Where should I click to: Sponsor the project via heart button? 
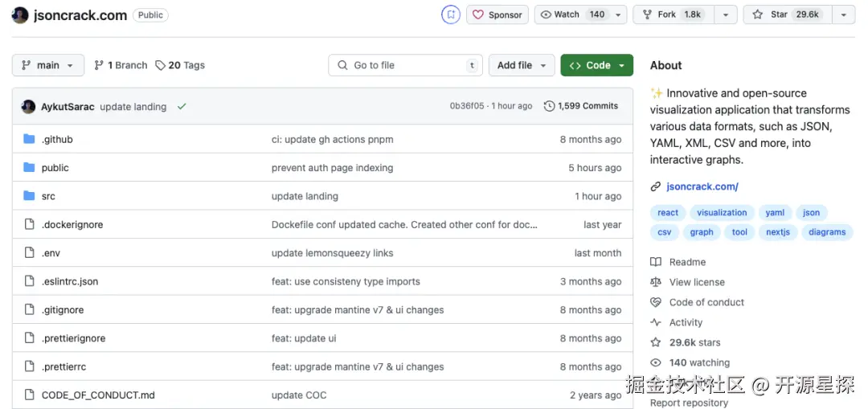tap(497, 14)
